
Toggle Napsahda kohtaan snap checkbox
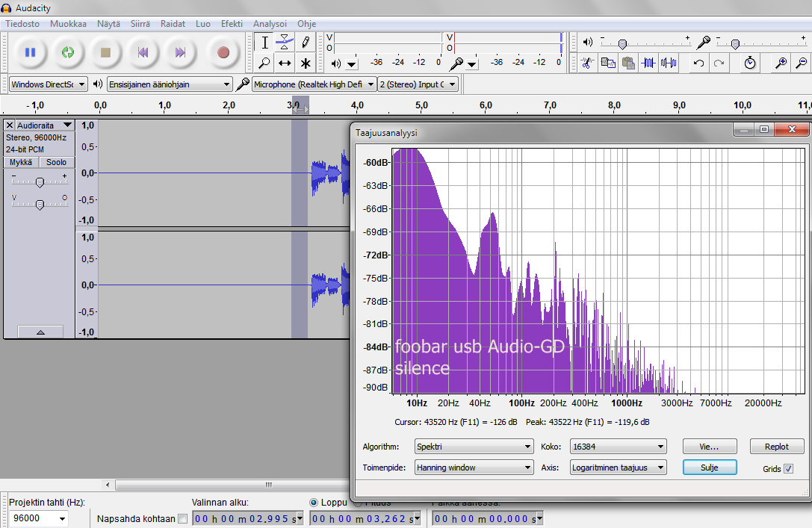pos(182,519)
